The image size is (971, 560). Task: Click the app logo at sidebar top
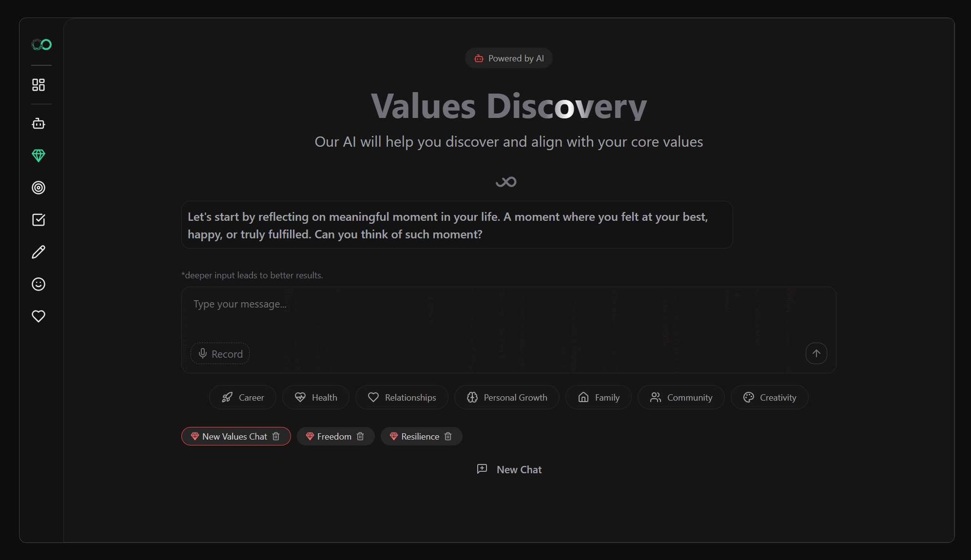pyautogui.click(x=41, y=44)
